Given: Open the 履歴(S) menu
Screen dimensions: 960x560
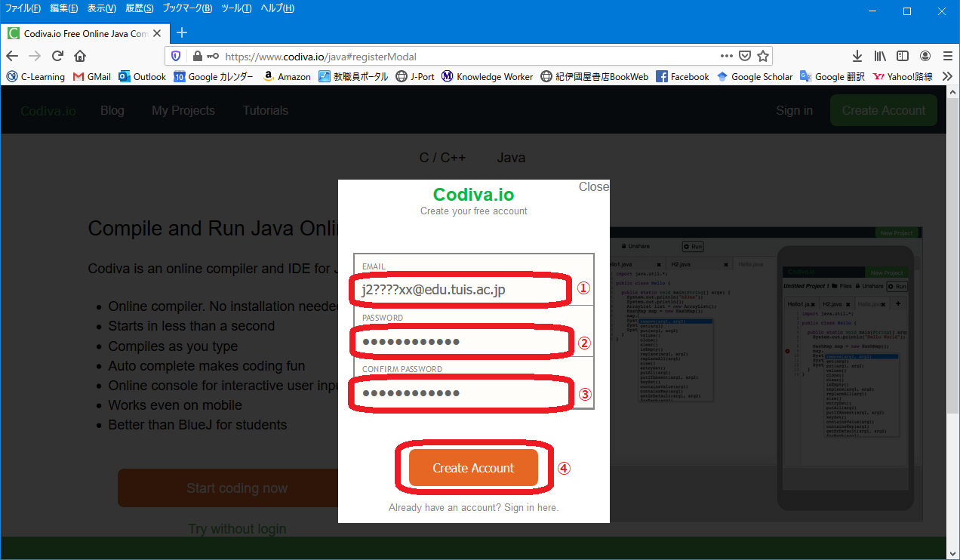Looking at the screenshot, I should (x=139, y=8).
